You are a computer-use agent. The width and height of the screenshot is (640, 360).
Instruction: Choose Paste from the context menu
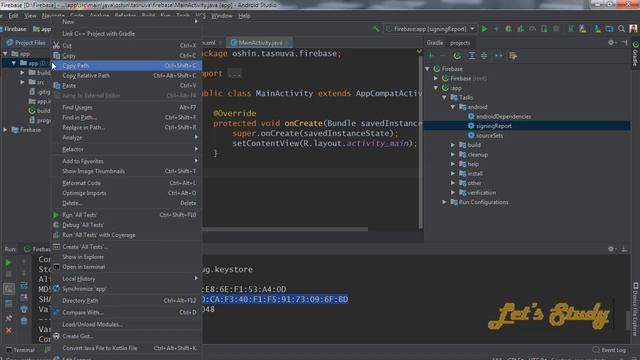coord(127,86)
